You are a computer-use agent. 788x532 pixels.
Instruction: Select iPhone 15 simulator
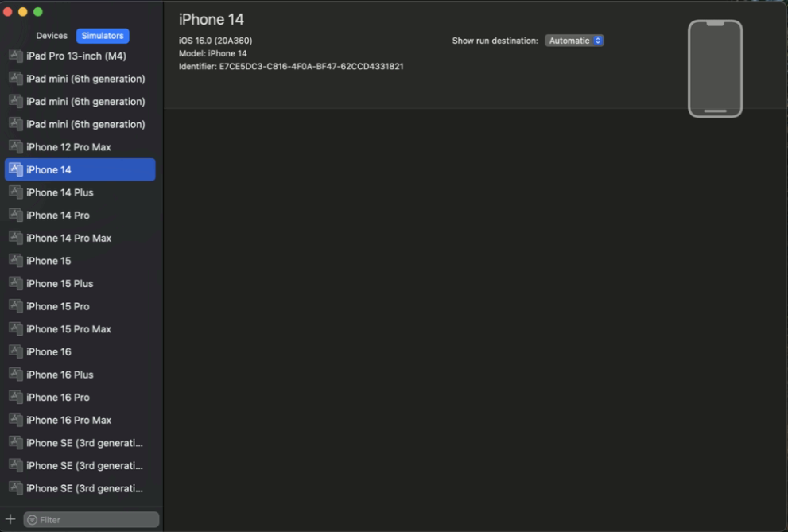[x=80, y=261]
